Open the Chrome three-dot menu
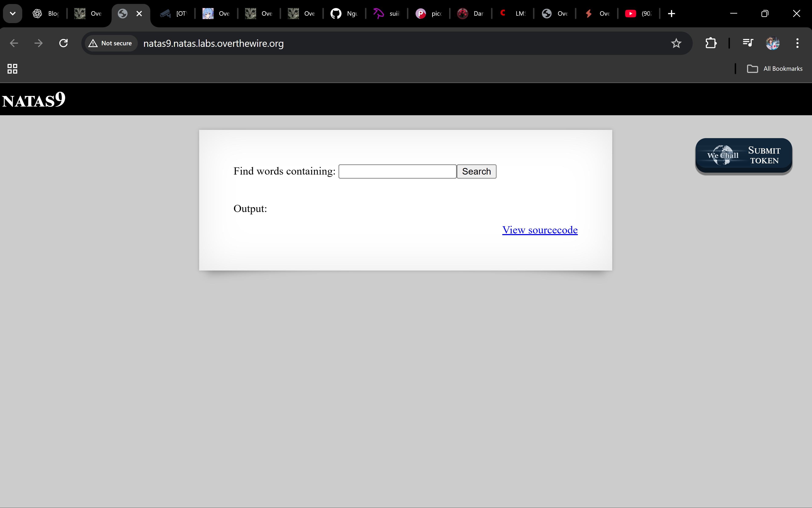Screen dimensions: 812x508 [797, 43]
